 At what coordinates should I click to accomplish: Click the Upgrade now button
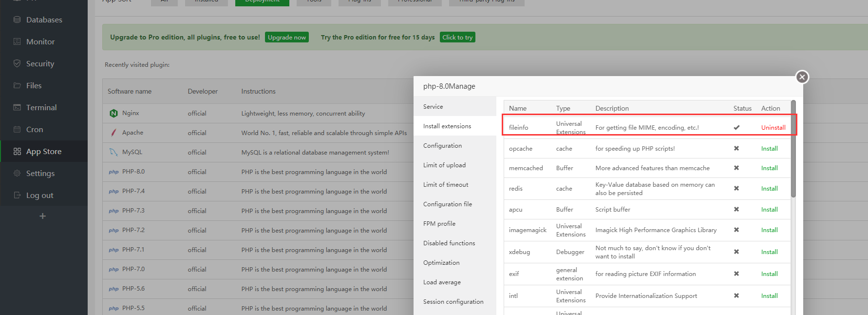pos(286,38)
